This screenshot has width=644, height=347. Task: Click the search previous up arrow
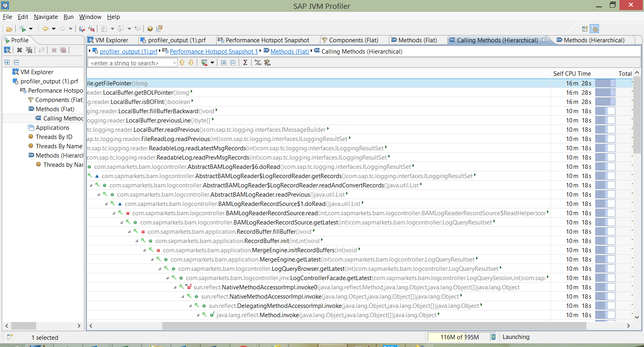click(182, 62)
